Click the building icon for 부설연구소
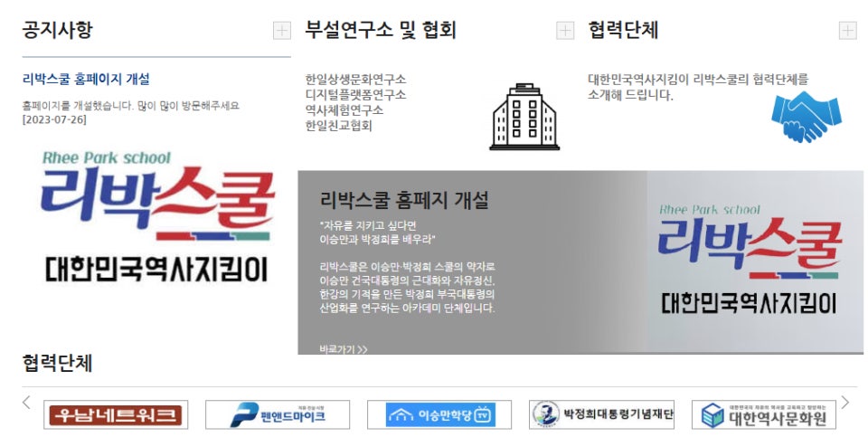The height and width of the screenshot is (437, 868). (x=524, y=117)
